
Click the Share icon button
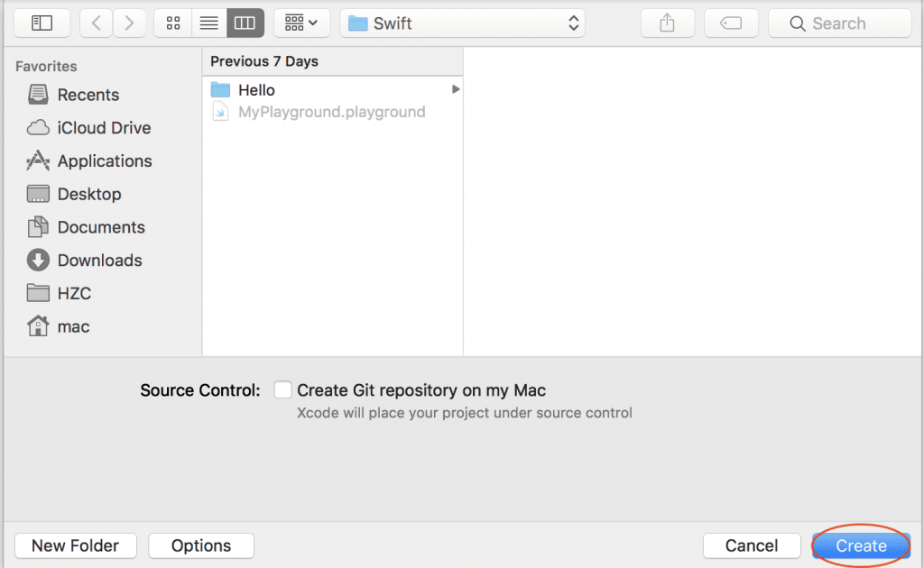pyautogui.click(x=667, y=23)
